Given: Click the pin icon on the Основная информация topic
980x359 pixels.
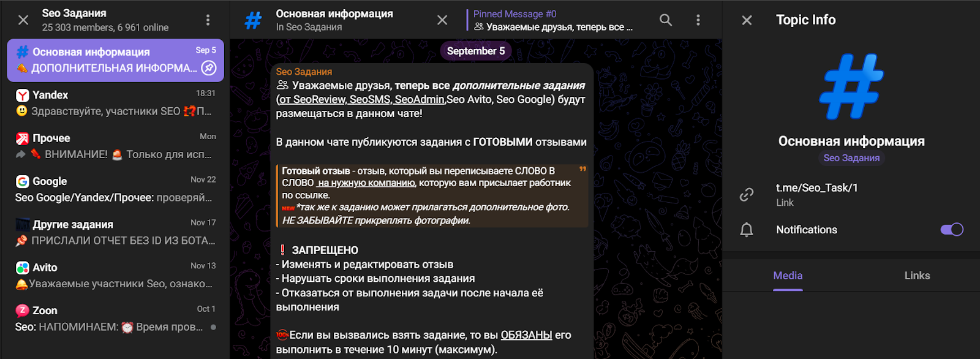Looking at the screenshot, I should 209,68.
